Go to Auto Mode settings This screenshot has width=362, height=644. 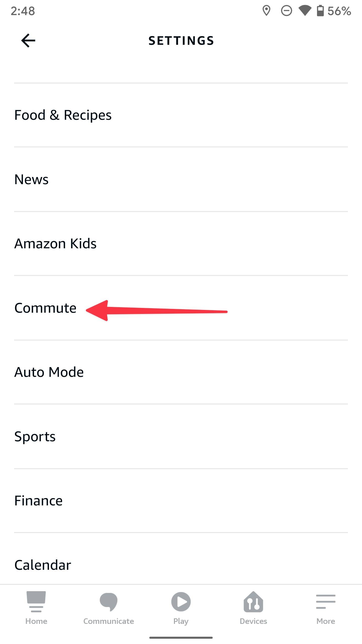[x=49, y=372]
